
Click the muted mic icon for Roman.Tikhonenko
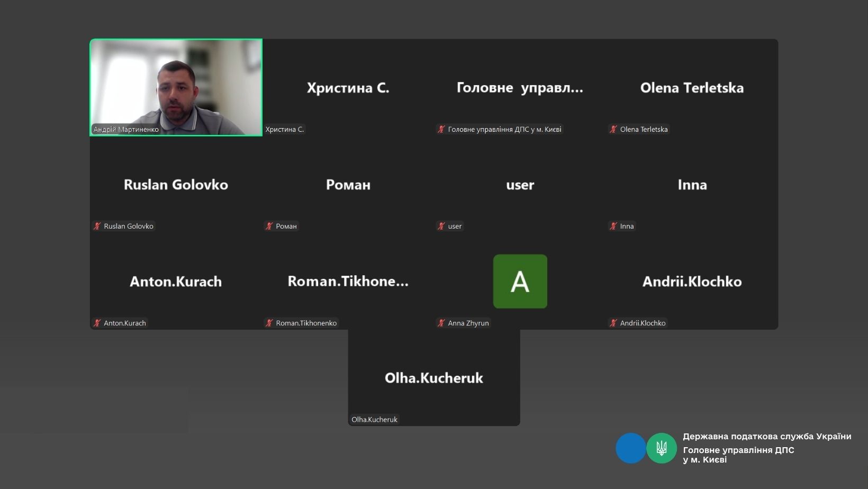pyautogui.click(x=269, y=323)
